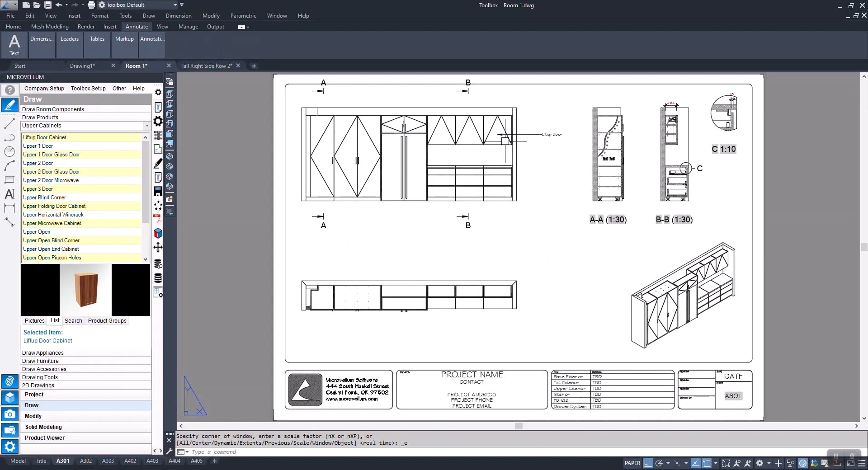The width and height of the screenshot is (868, 470).
Task: Click the Draw Appliances section
Action: pos(86,353)
